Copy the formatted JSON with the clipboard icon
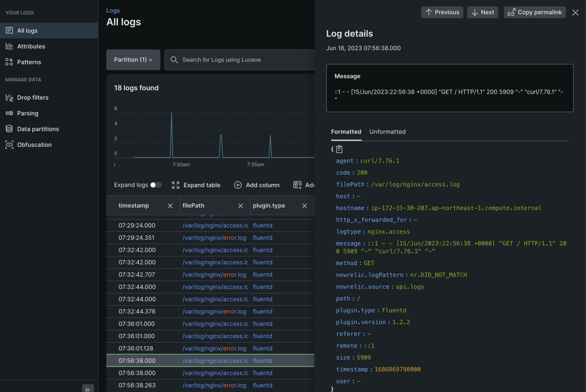 point(339,149)
